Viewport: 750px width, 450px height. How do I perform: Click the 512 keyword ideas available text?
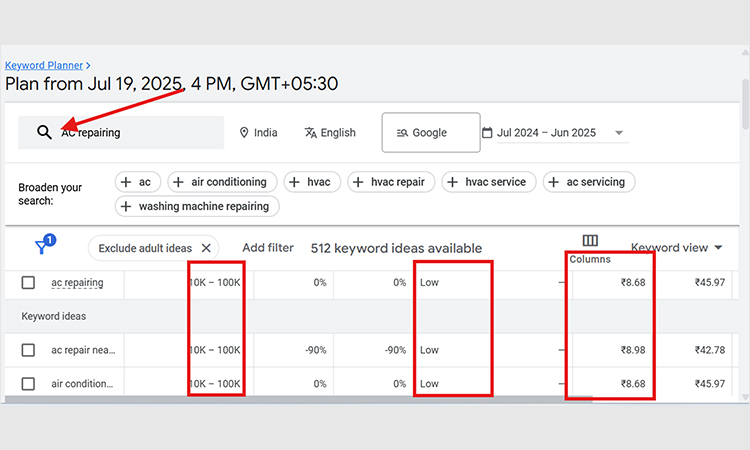click(x=396, y=248)
